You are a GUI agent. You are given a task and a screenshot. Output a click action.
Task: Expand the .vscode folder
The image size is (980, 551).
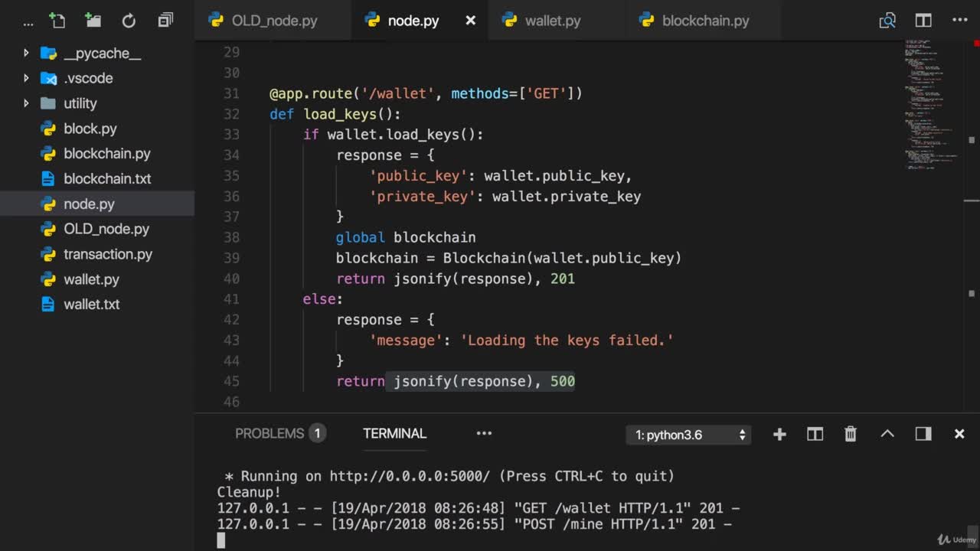(x=26, y=78)
